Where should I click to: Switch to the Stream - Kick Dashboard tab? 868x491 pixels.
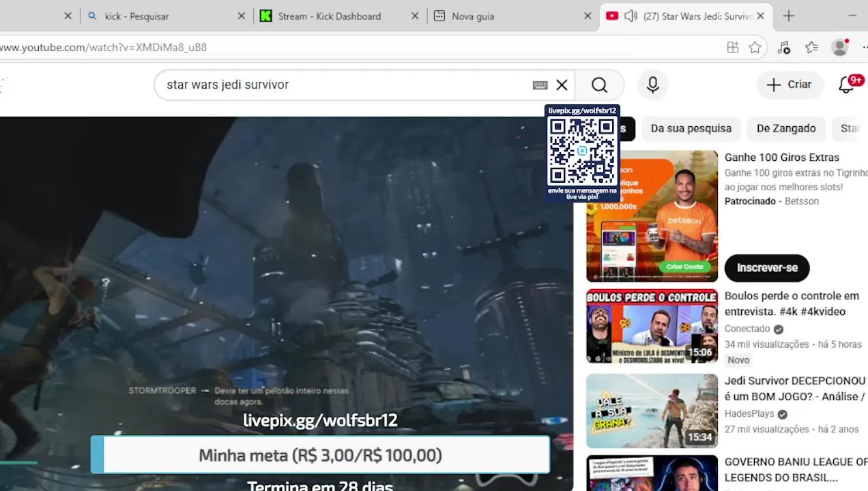click(x=338, y=16)
